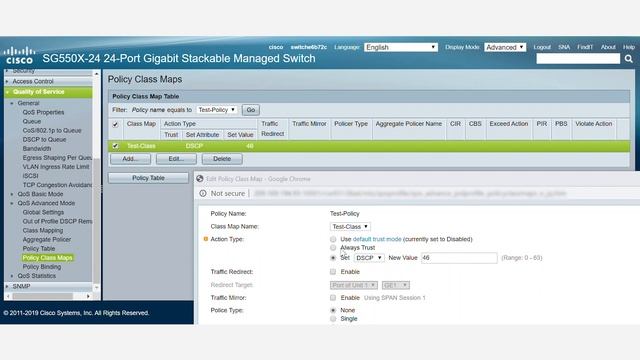Open the Test-Policy filter dropdown
640x360 pixels.
(x=217, y=110)
